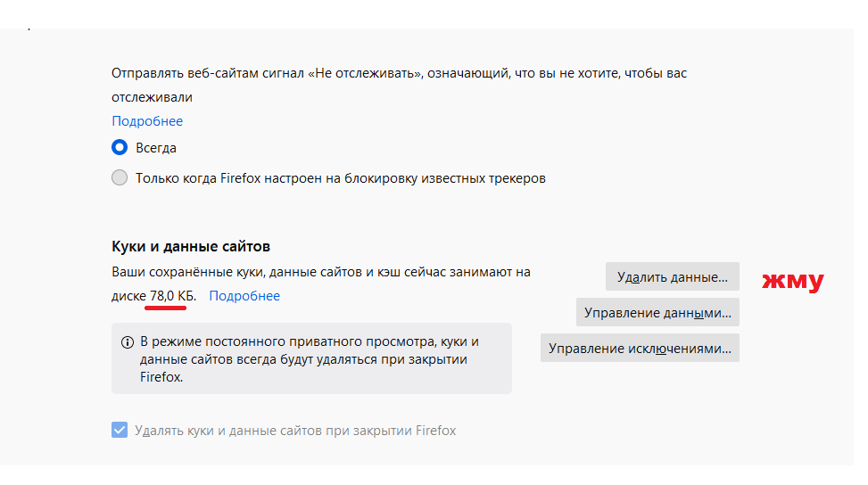Select the "Только когда Firefox настроен" radio option
The height and width of the screenshot is (485, 868).
click(120, 178)
